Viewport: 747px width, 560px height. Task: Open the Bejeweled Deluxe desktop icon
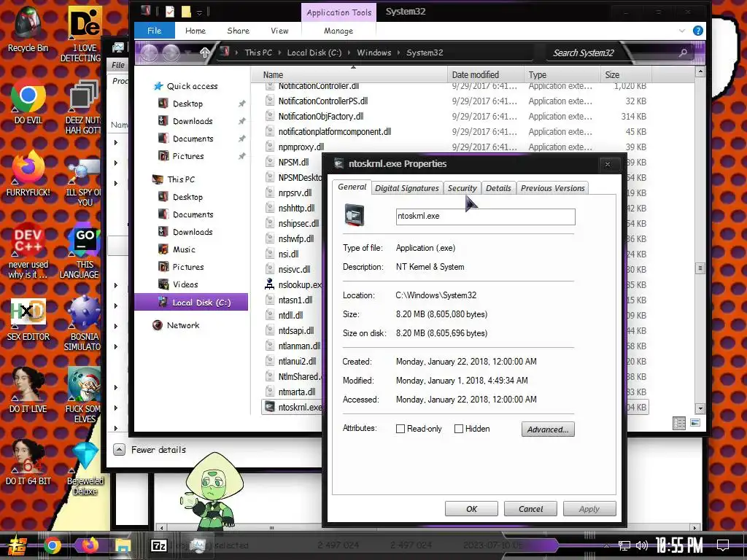85,468
